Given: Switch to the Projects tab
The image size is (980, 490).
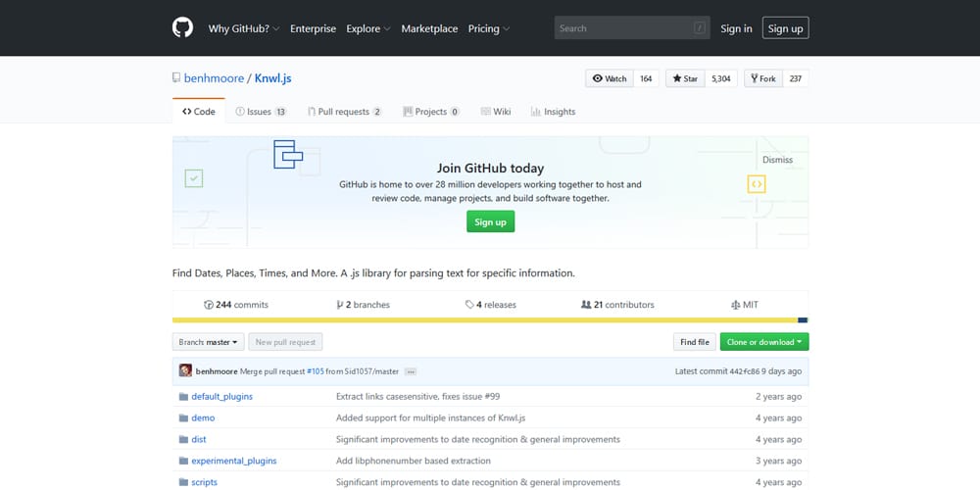Looking at the screenshot, I should pos(431,112).
